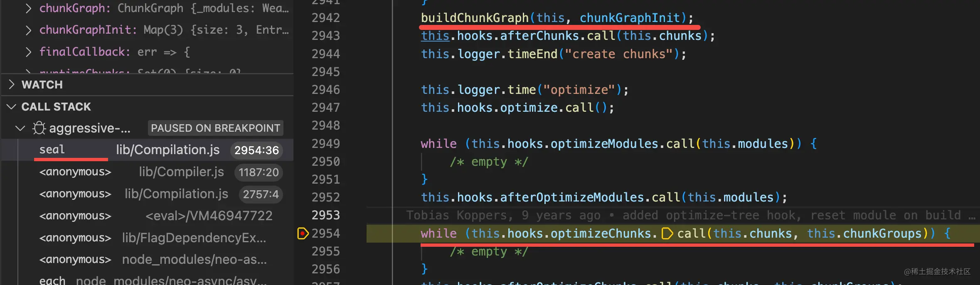980x285 pixels.
Task: Expand the WATCH section
Action: point(12,84)
